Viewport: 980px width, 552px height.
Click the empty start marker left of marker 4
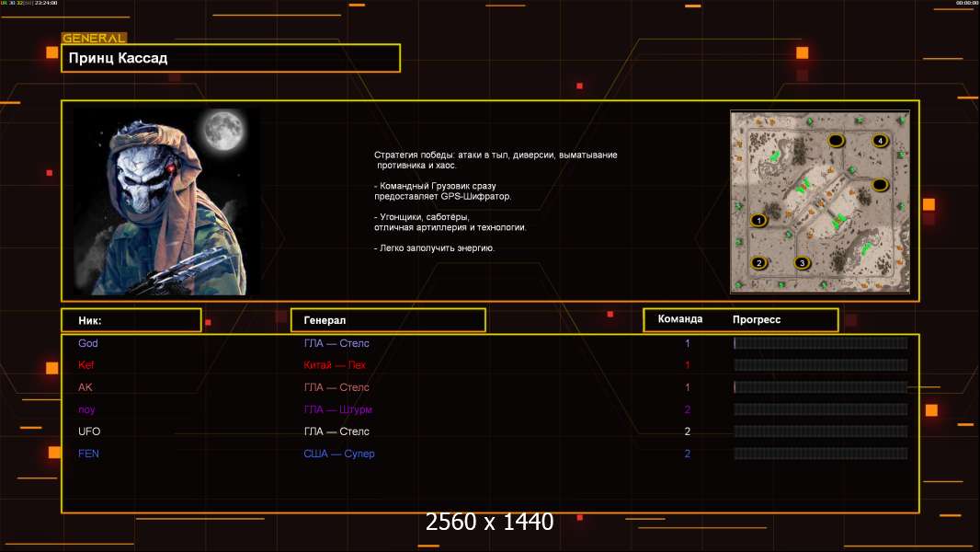[x=836, y=140]
